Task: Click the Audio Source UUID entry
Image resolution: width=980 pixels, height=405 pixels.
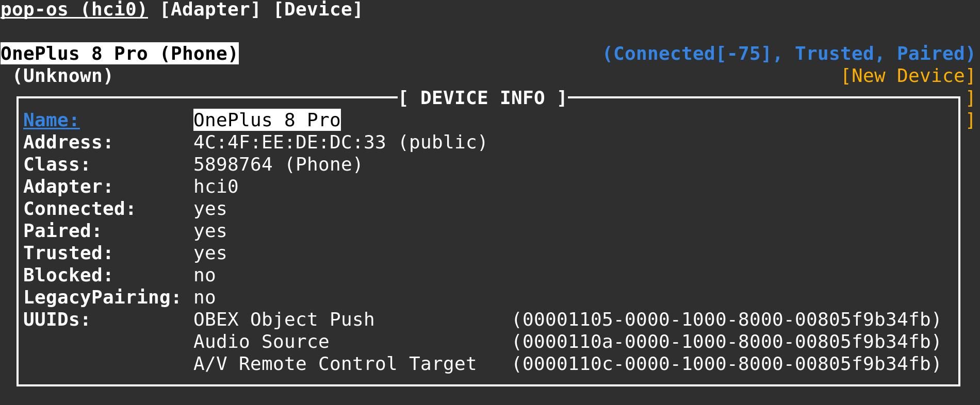Action: pyautogui.click(x=261, y=342)
